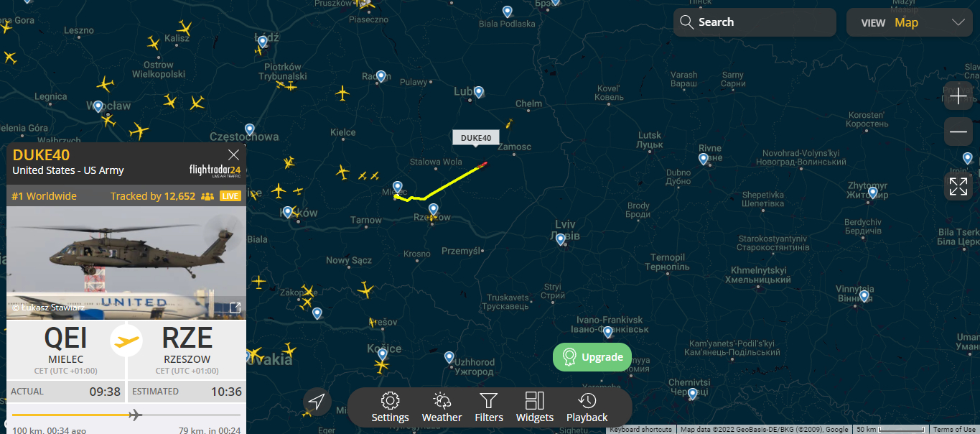Click the green Upgrade button
980x434 pixels.
click(x=592, y=357)
